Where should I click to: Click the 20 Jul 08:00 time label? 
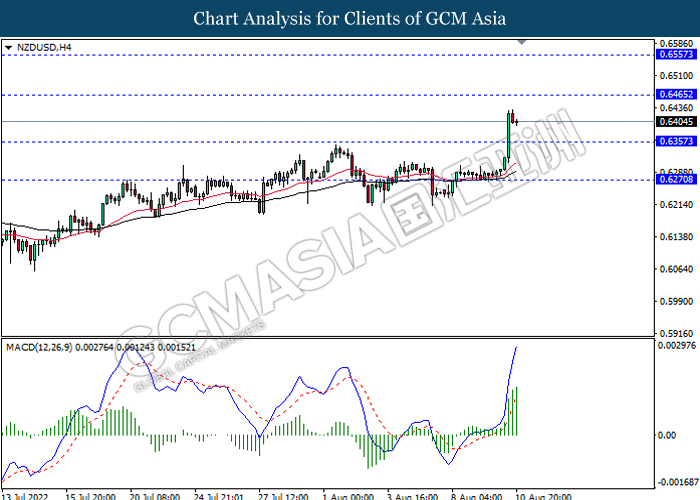coord(155,496)
